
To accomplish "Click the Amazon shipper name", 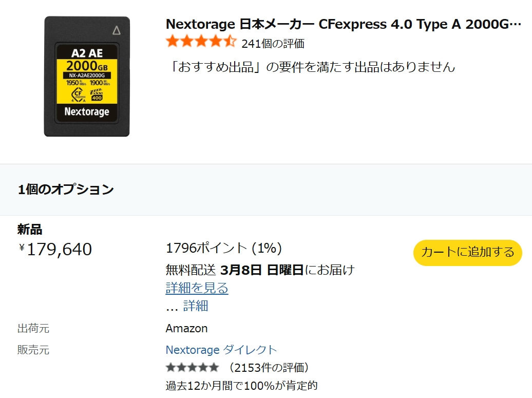I will (x=186, y=329).
